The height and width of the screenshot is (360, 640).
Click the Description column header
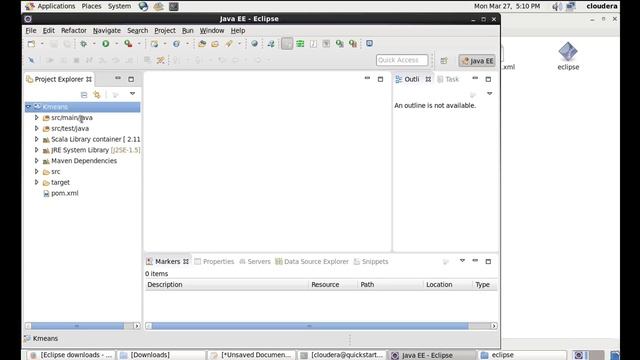[x=227, y=284]
